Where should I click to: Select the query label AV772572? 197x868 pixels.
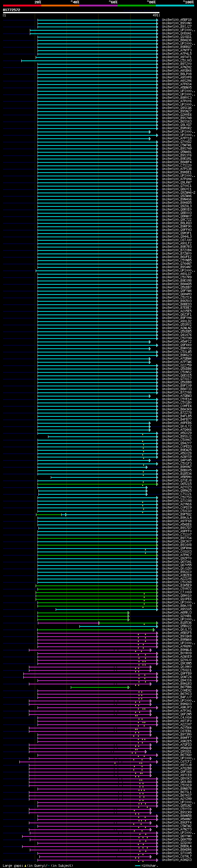click(11, 10)
